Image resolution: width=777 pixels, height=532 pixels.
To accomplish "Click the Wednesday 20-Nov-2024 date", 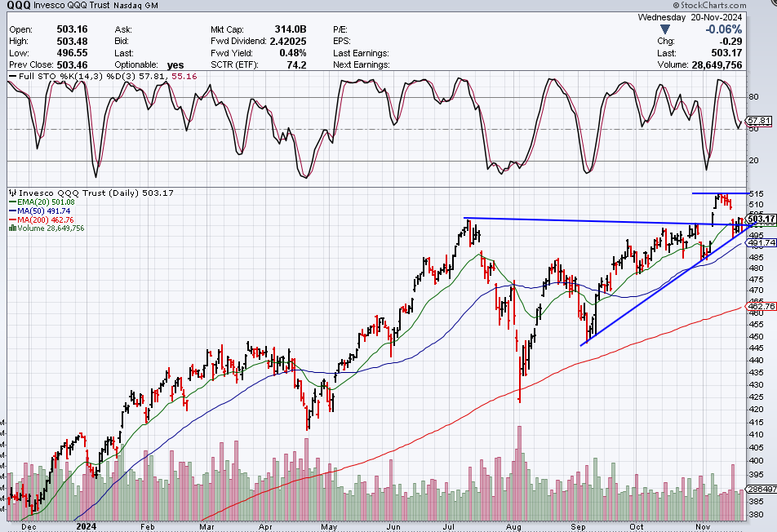I will click(690, 17).
